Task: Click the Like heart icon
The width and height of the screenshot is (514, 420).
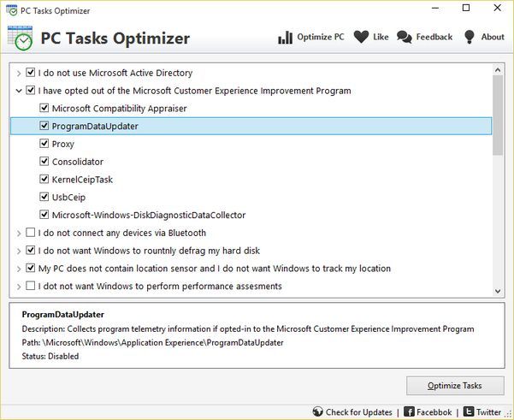Action: [361, 38]
